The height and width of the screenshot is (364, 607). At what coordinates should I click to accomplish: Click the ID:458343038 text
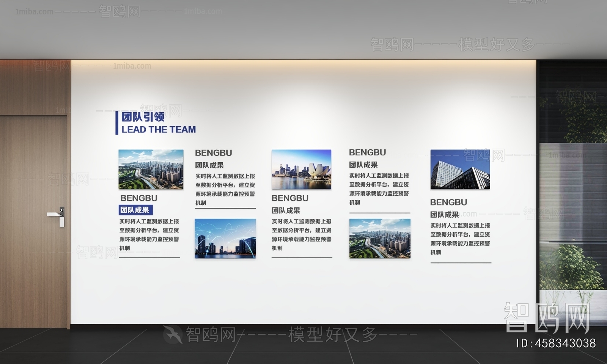pyautogui.click(x=556, y=343)
